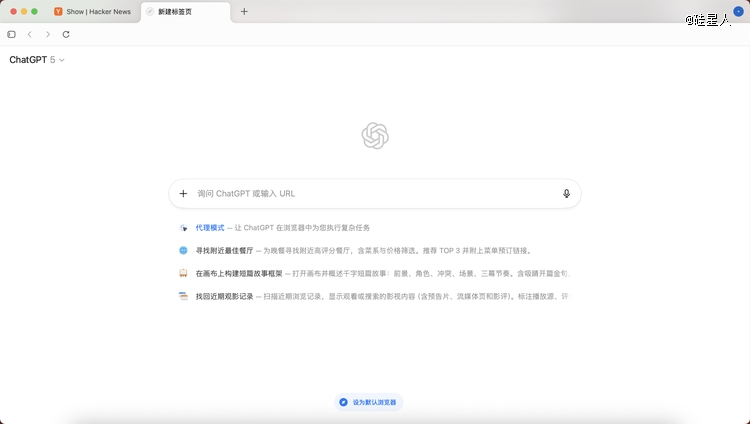Click the forward navigation arrow

click(48, 34)
